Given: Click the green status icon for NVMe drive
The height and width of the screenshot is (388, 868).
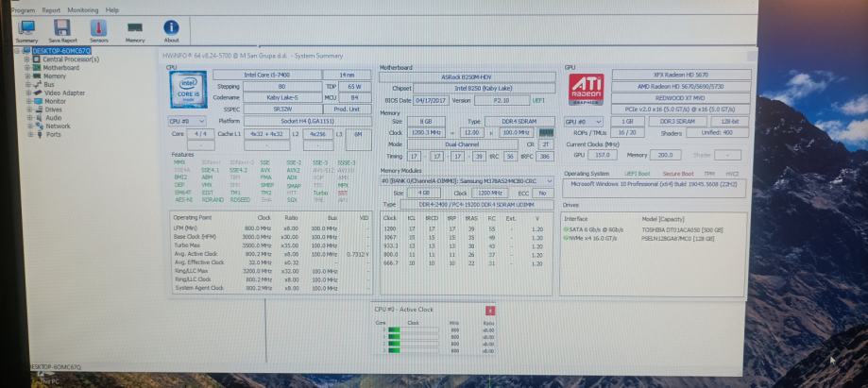Looking at the screenshot, I should [x=565, y=238].
